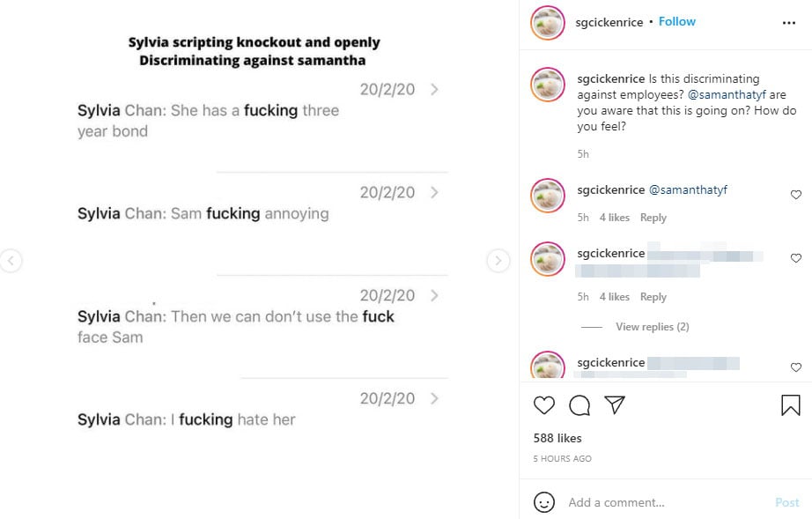Image resolution: width=812 pixels, height=519 pixels.
Task: Open the comment speech bubble icon
Action: [579, 405]
